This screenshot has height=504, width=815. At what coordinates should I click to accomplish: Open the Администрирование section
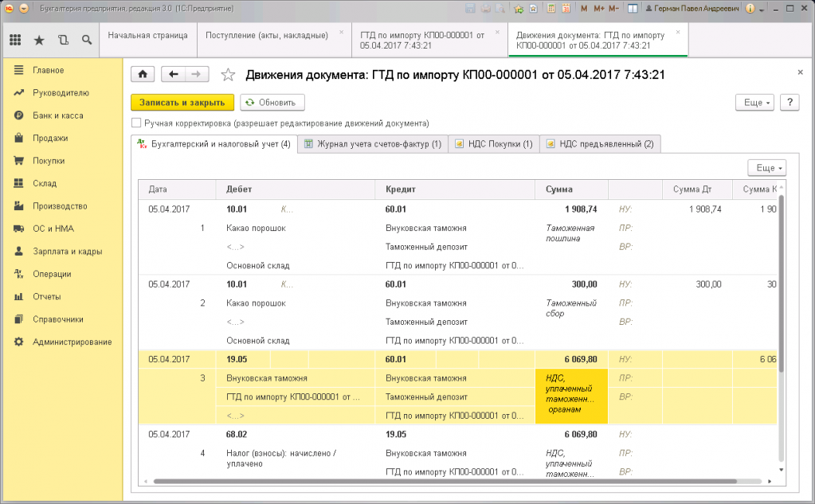72,342
